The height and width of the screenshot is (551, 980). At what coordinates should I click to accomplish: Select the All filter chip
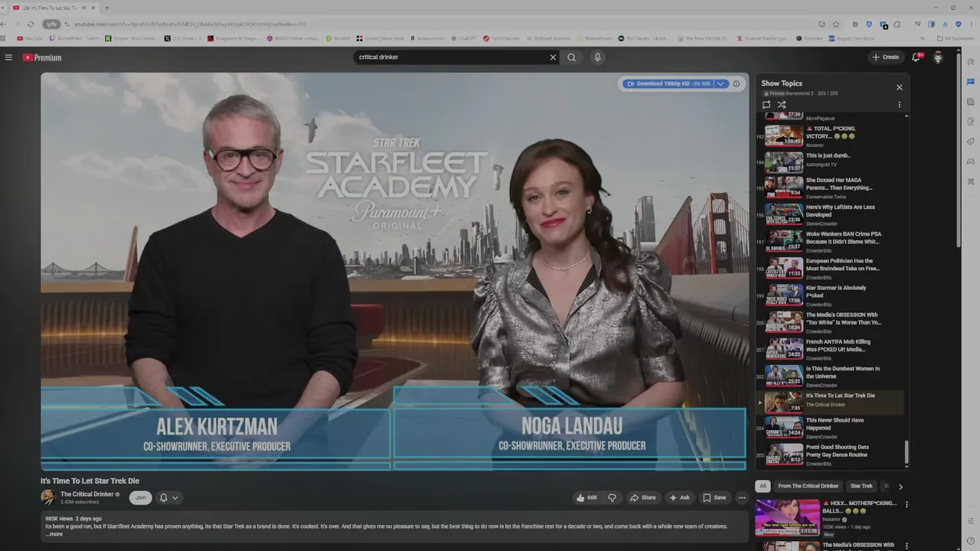(763, 486)
